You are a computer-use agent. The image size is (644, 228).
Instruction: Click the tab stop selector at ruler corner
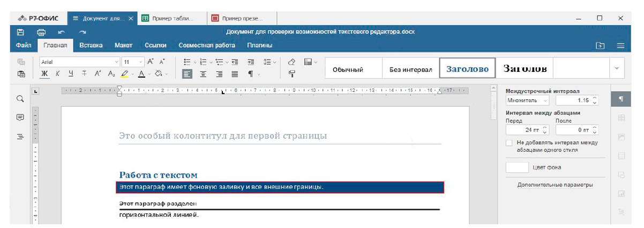[36, 91]
